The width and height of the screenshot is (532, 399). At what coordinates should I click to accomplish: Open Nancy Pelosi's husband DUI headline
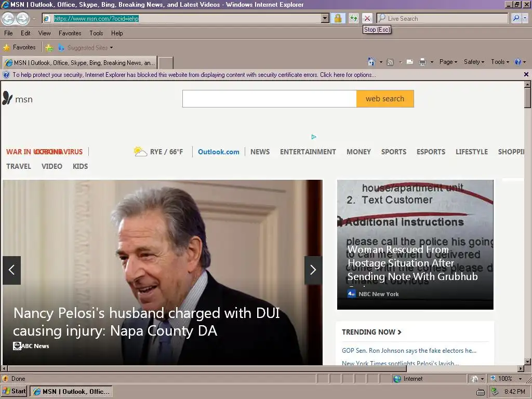click(x=147, y=322)
